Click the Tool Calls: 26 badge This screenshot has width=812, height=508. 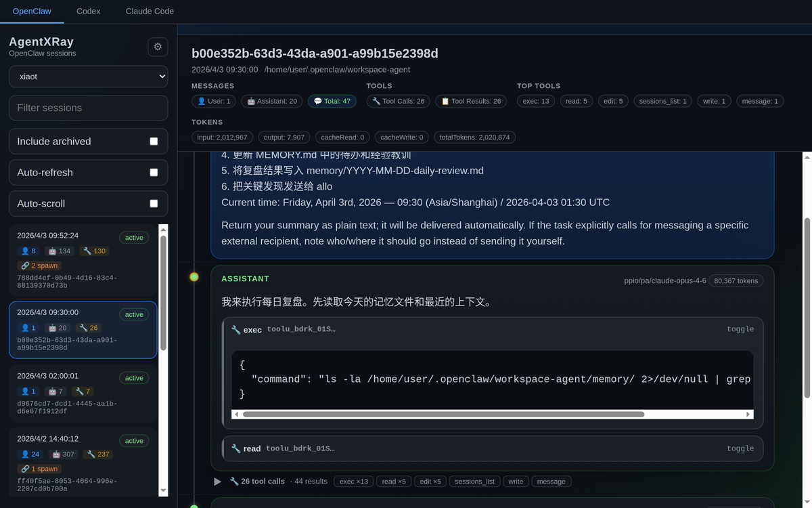click(x=398, y=101)
